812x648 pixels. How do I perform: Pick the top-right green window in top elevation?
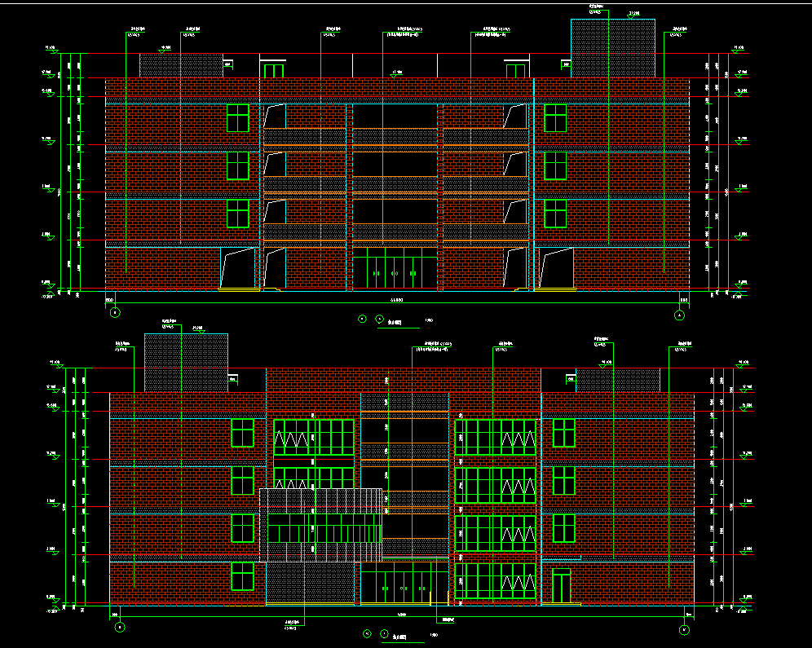[555, 117]
